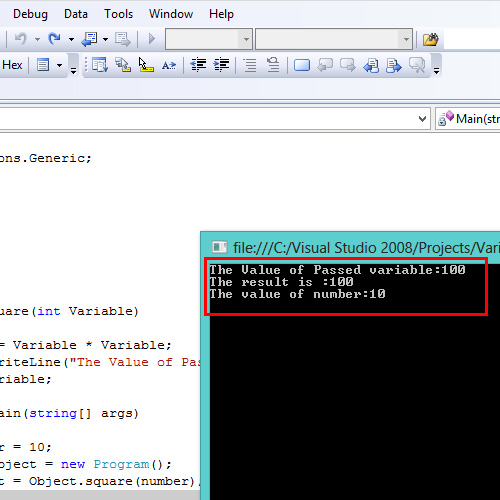Open the Debug menu

[x=30, y=14]
